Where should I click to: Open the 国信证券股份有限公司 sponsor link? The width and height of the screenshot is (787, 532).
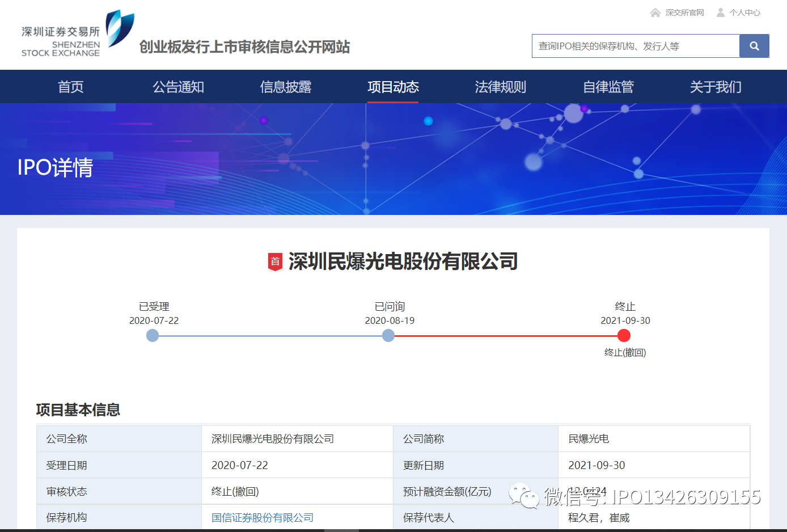click(263, 518)
